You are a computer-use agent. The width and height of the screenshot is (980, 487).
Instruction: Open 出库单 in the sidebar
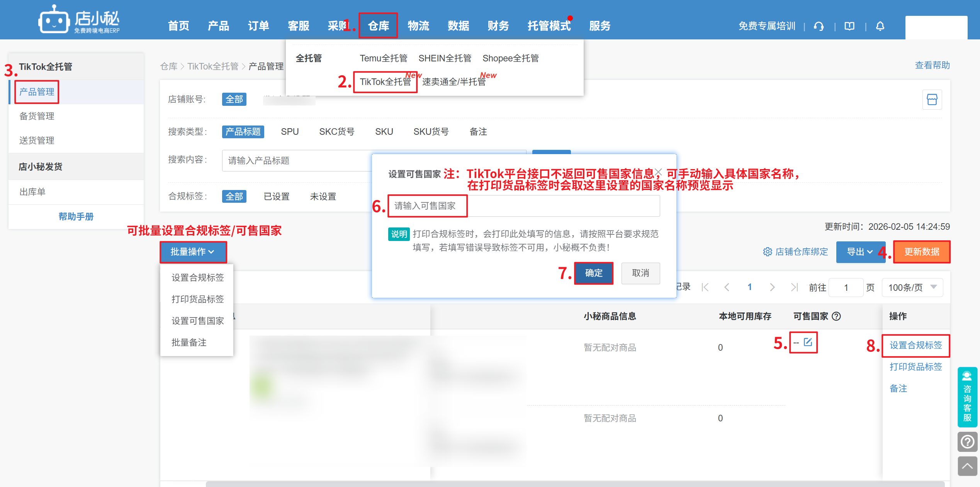point(32,192)
